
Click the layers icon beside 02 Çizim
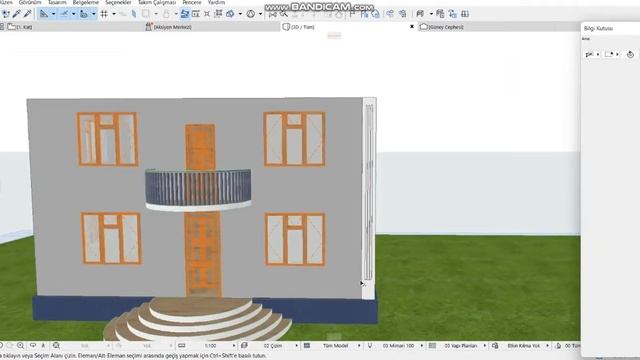click(244, 346)
